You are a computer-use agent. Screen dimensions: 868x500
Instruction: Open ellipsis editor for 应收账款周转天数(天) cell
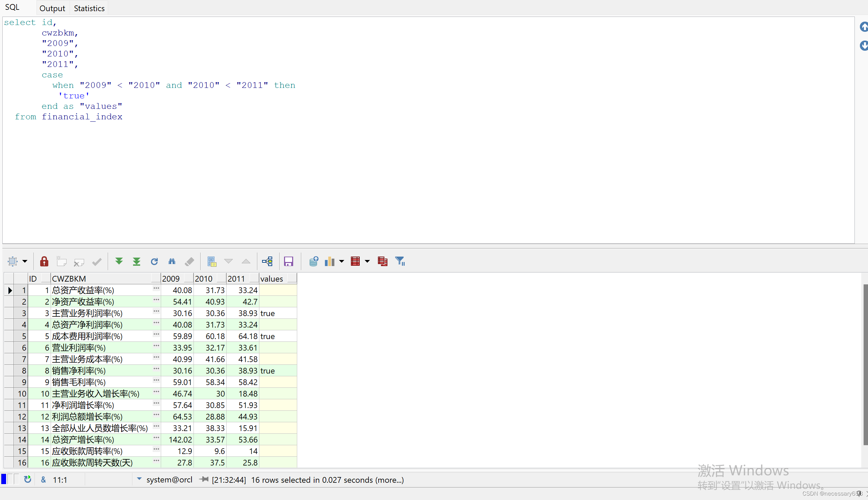coord(156,461)
